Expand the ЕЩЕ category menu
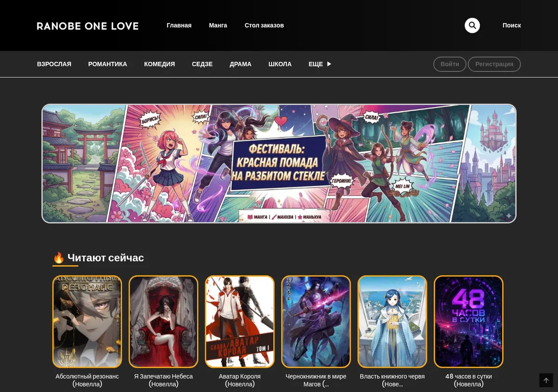Image resolution: width=558 pixels, height=392 pixels. tap(320, 64)
